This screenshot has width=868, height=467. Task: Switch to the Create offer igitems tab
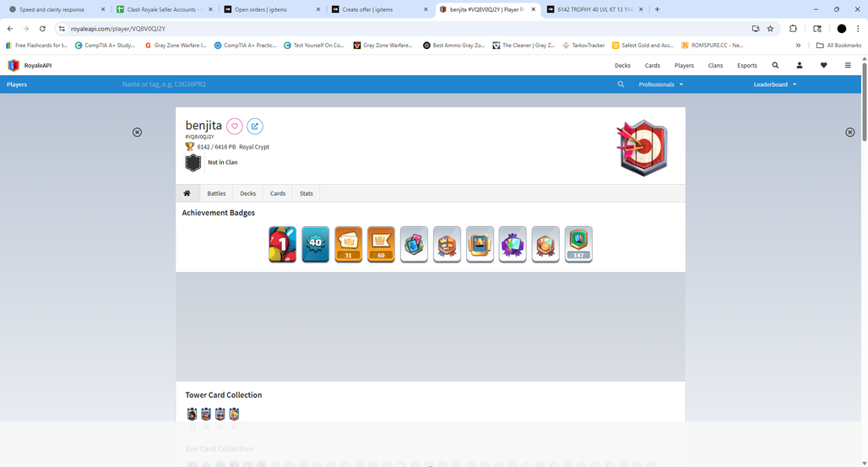[378, 9]
